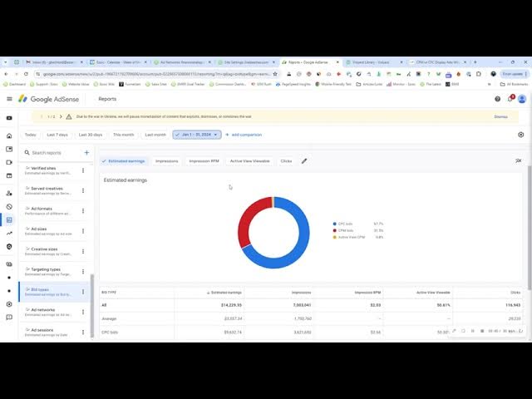Open the account profile avatar
Screen dimensions: 532x399
coord(522,99)
